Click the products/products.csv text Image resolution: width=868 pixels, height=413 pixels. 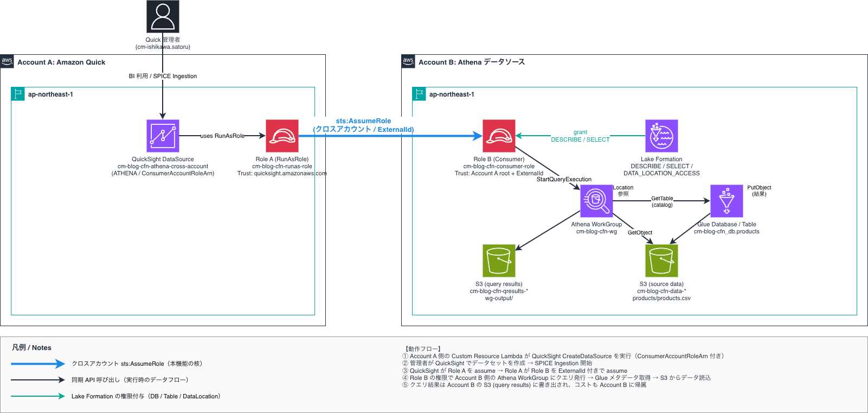coord(661,298)
